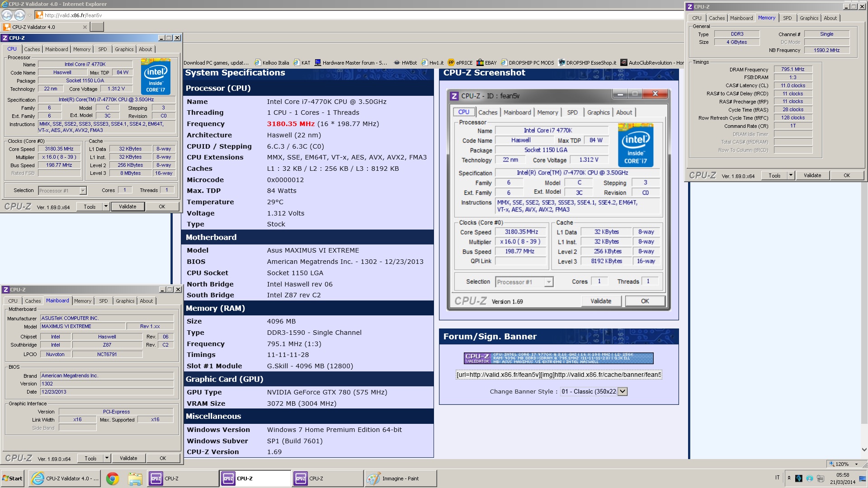The image size is (868, 488).
Task: Open the DROPSHIP PC MODS bookmark
Action: pyautogui.click(x=527, y=63)
